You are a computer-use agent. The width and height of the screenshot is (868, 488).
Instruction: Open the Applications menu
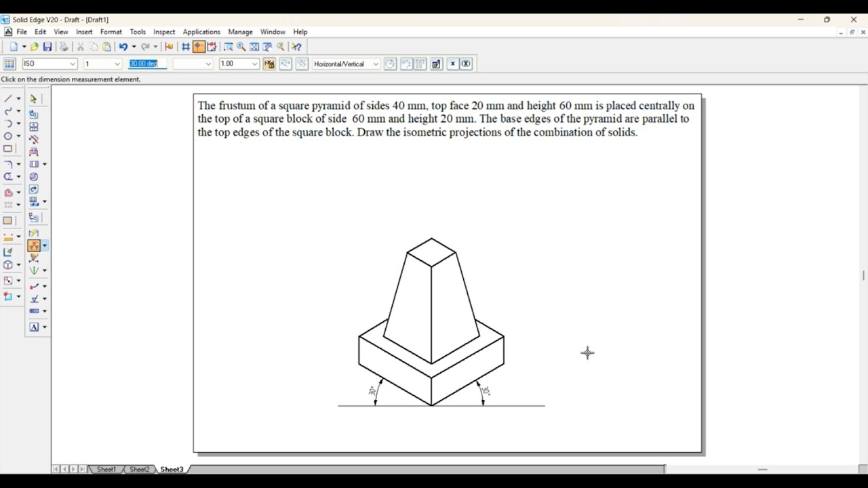point(201,32)
